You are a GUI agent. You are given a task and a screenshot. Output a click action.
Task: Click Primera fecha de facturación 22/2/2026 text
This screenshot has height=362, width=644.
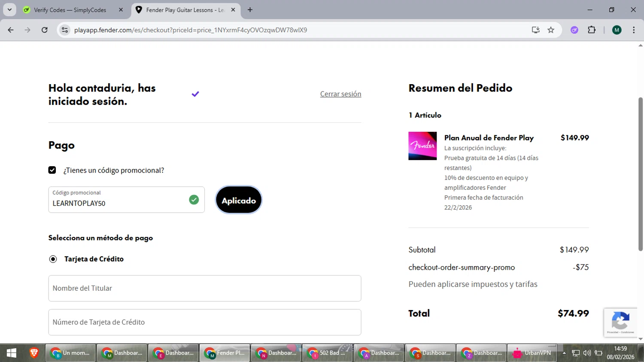tap(483, 202)
